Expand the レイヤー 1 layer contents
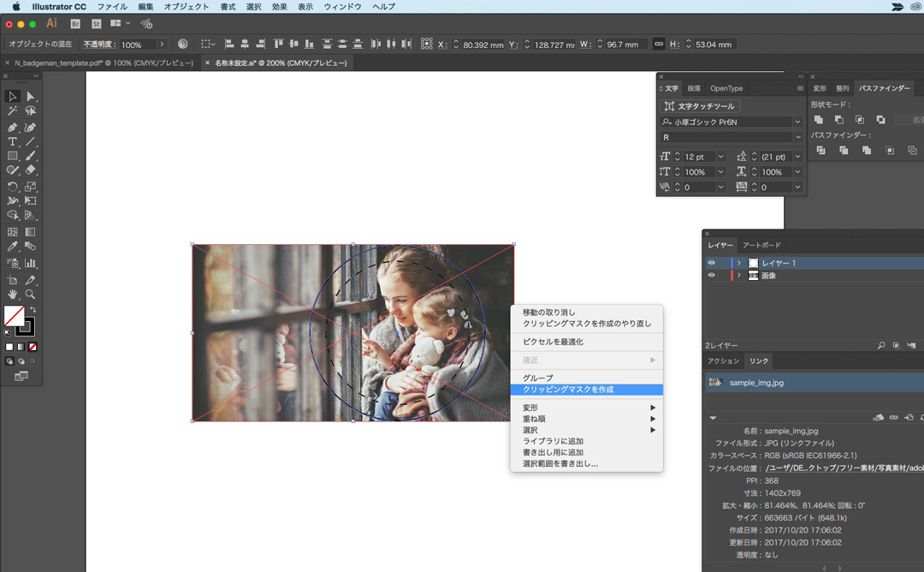This screenshot has height=572, width=924. coord(739,263)
